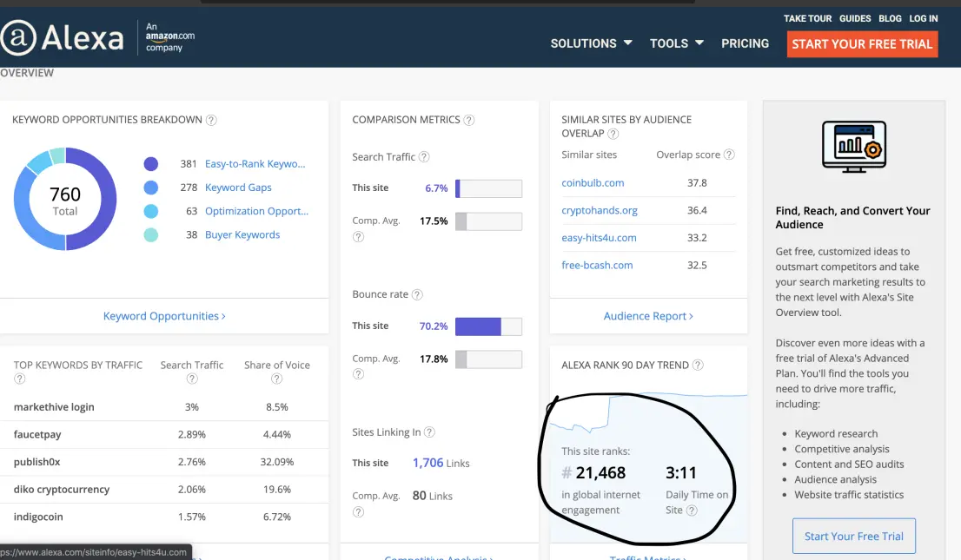The width and height of the screenshot is (961, 560).
Task: Open Easy-to-Rank Keywords link
Action: (255, 163)
